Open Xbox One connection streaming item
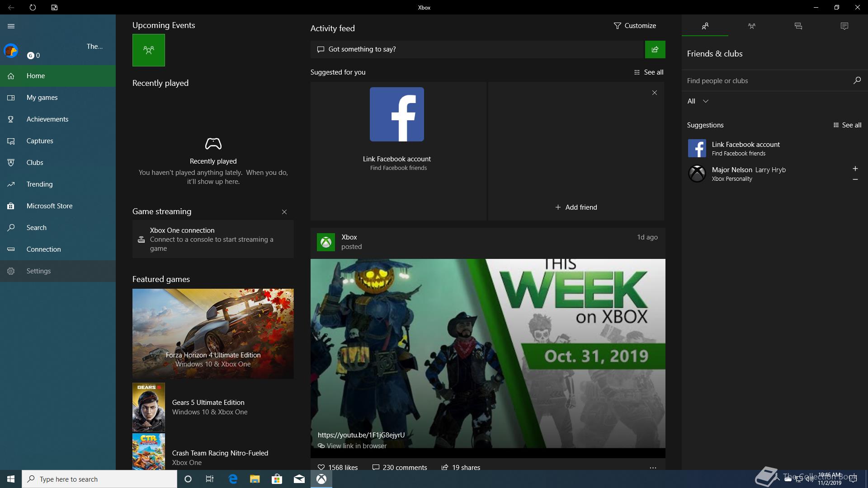 [x=213, y=239]
